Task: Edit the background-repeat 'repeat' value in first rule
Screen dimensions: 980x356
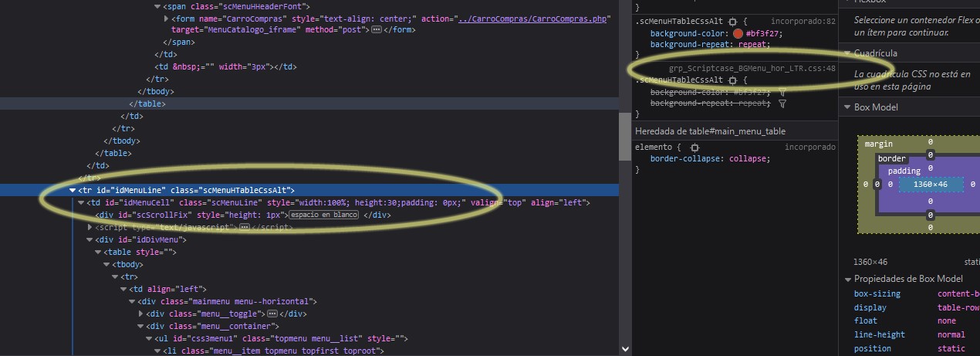Action: click(x=754, y=45)
